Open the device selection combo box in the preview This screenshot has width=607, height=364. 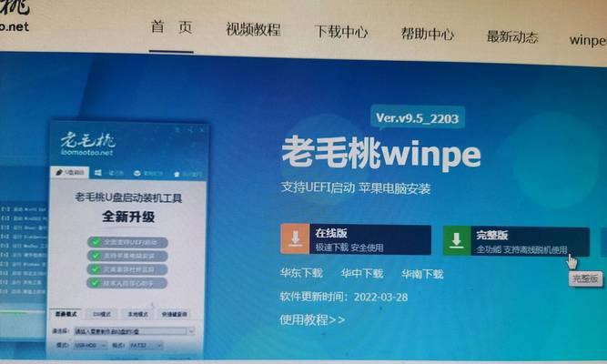134,331
